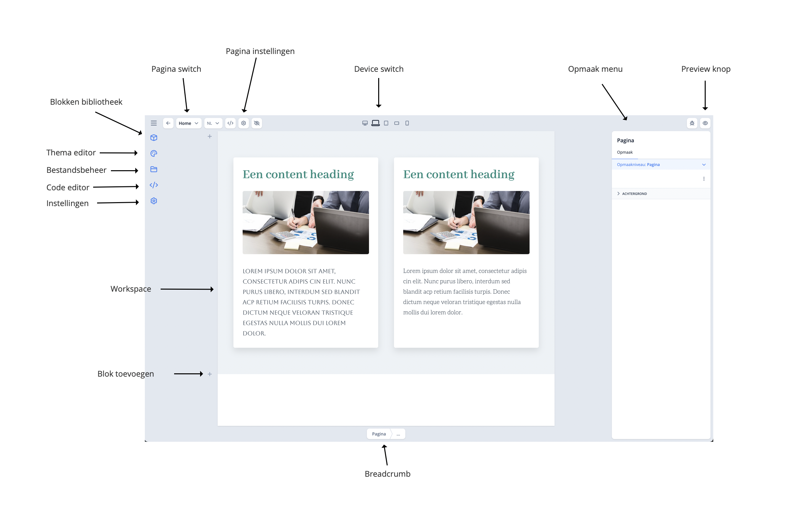
Task: Open Bestandsbeheer folder icon
Action: (154, 169)
